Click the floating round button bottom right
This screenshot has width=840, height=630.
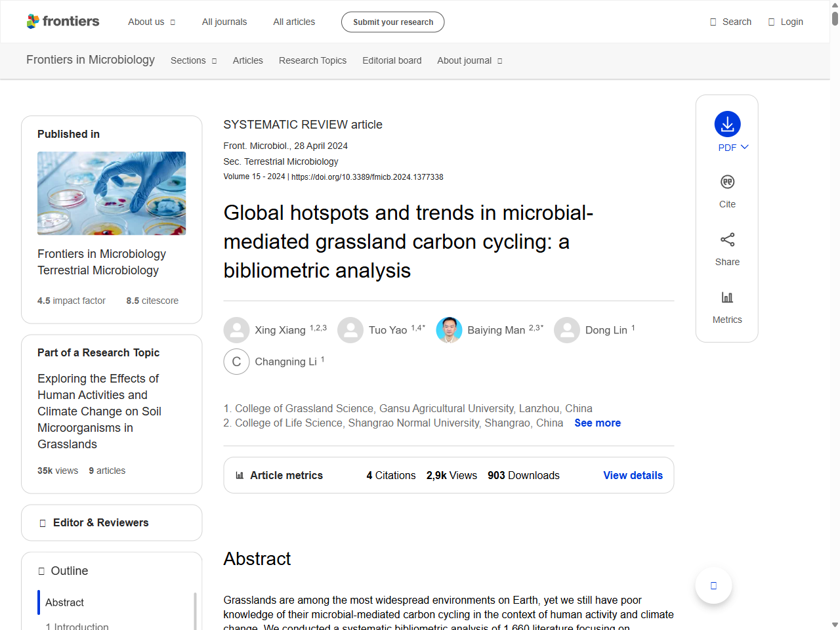pos(713,585)
